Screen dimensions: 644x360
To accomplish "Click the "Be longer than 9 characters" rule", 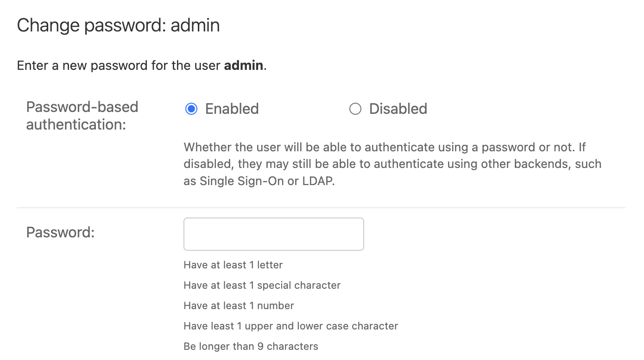I will click(251, 346).
